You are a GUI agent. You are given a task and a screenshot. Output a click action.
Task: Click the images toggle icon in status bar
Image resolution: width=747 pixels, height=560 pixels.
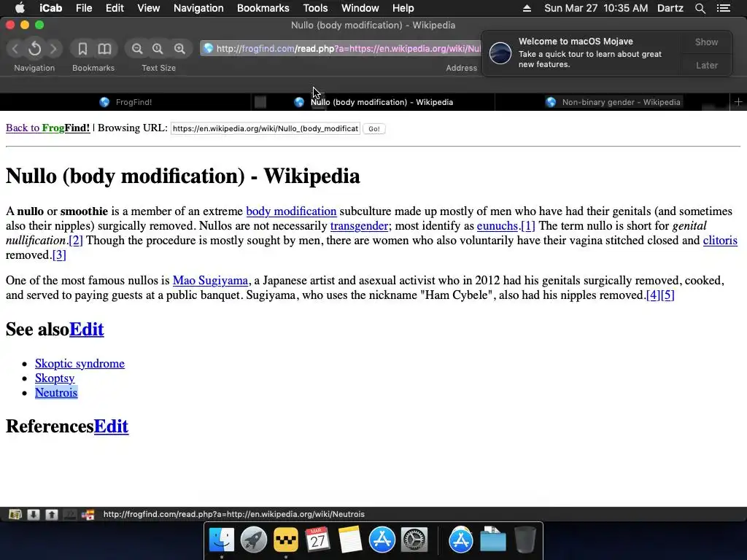click(x=15, y=514)
